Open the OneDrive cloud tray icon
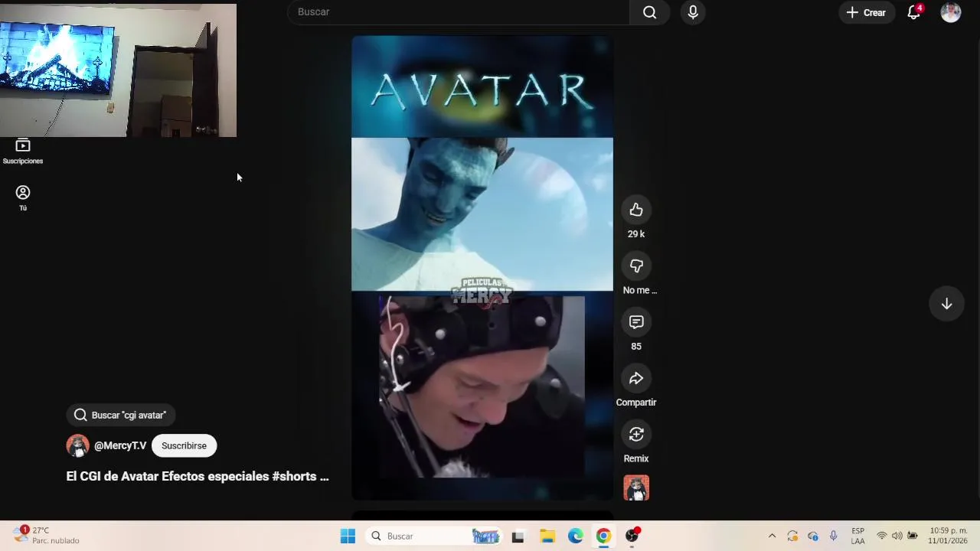 813,536
